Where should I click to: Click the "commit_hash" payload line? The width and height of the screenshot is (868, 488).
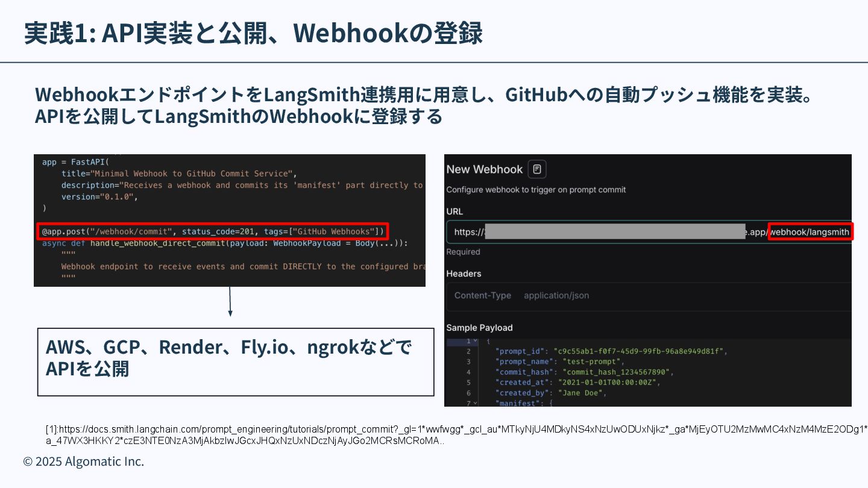tap(584, 372)
